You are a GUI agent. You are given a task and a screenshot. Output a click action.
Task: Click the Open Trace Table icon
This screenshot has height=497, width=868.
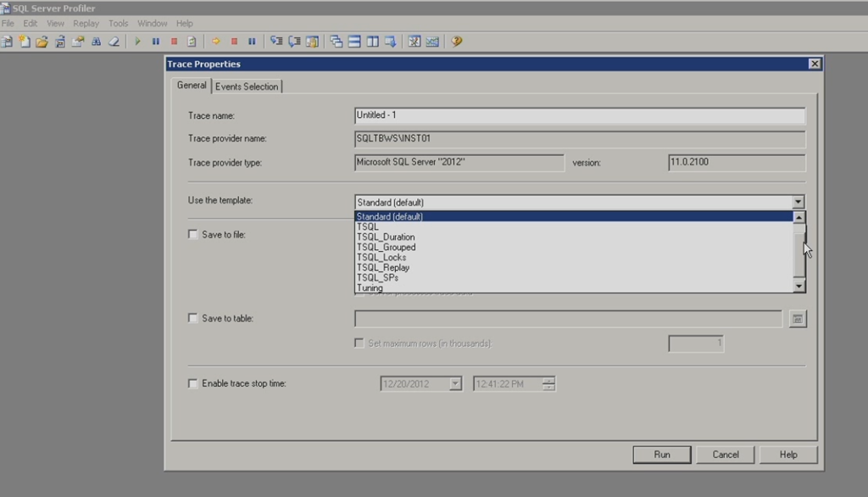(x=60, y=42)
